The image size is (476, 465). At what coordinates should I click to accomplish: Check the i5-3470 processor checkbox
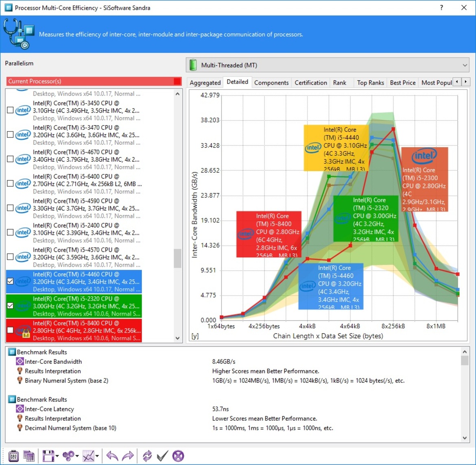(x=10, y=135)
